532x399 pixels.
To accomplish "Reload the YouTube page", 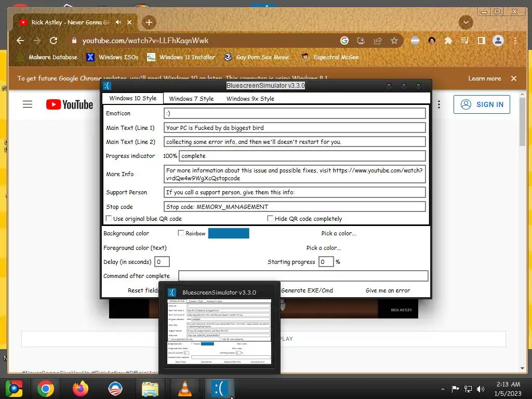I will [x=54, y=41].
